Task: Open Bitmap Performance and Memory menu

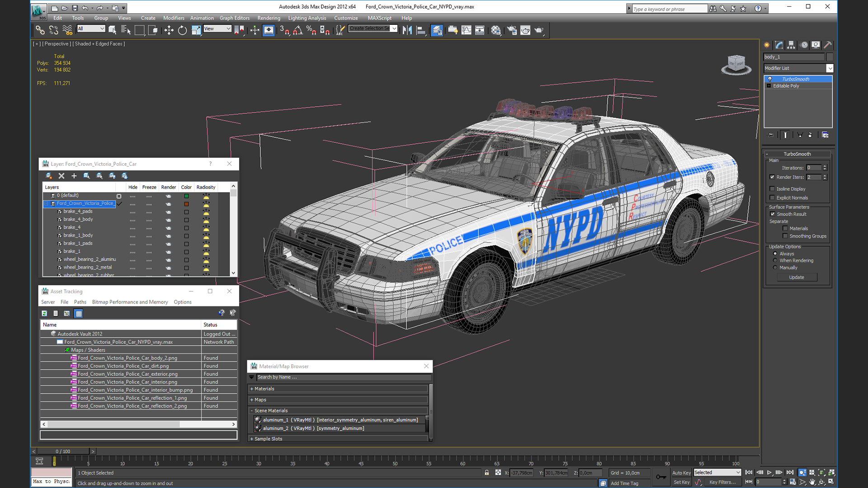Action: tap(130, 302)
